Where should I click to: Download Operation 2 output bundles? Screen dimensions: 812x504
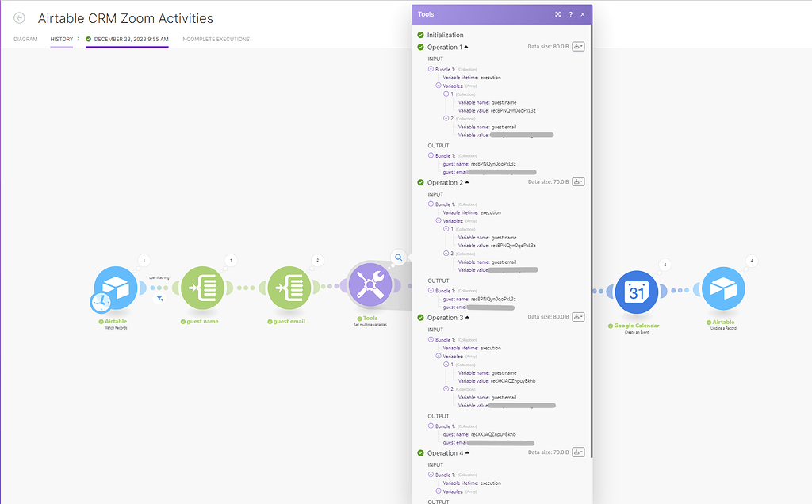578,181
